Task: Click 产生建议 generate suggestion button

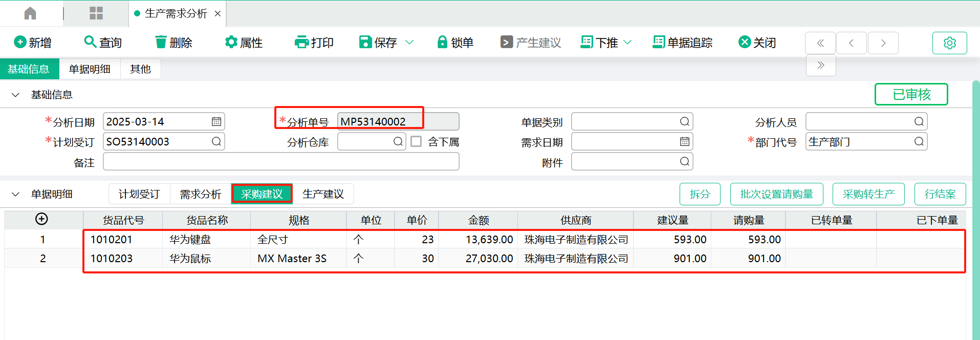Action: click(531, 42)
